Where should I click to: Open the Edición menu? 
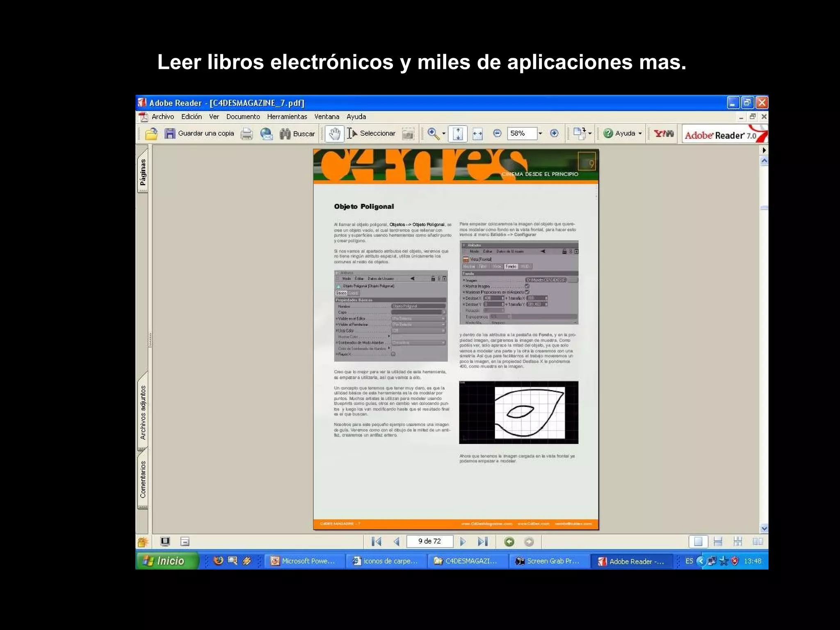192,116
